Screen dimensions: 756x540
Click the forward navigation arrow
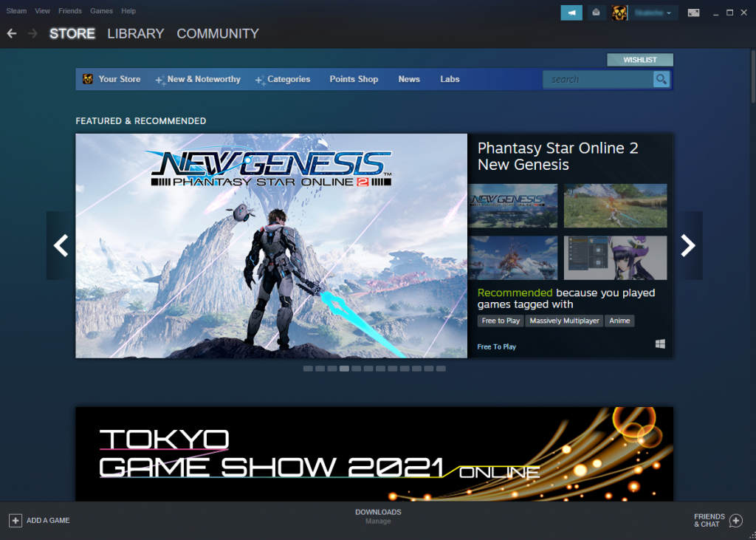[x=32, y=33]
